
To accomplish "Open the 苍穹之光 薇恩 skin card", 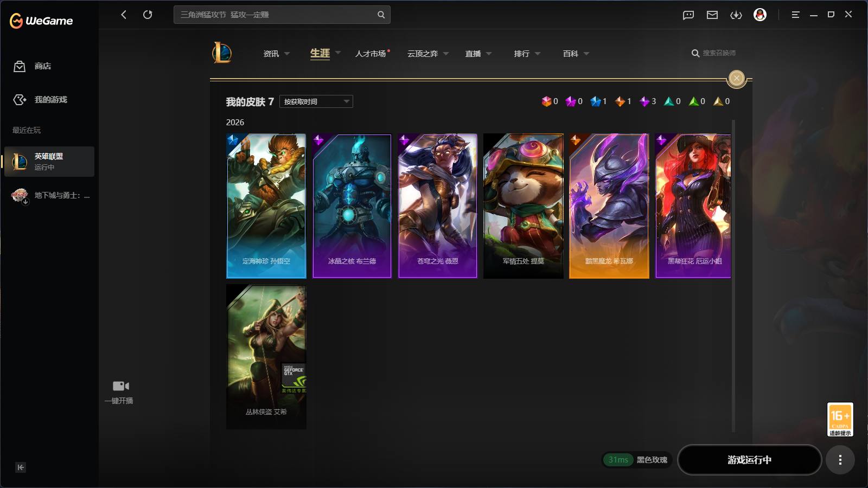I will pos(438,206).
